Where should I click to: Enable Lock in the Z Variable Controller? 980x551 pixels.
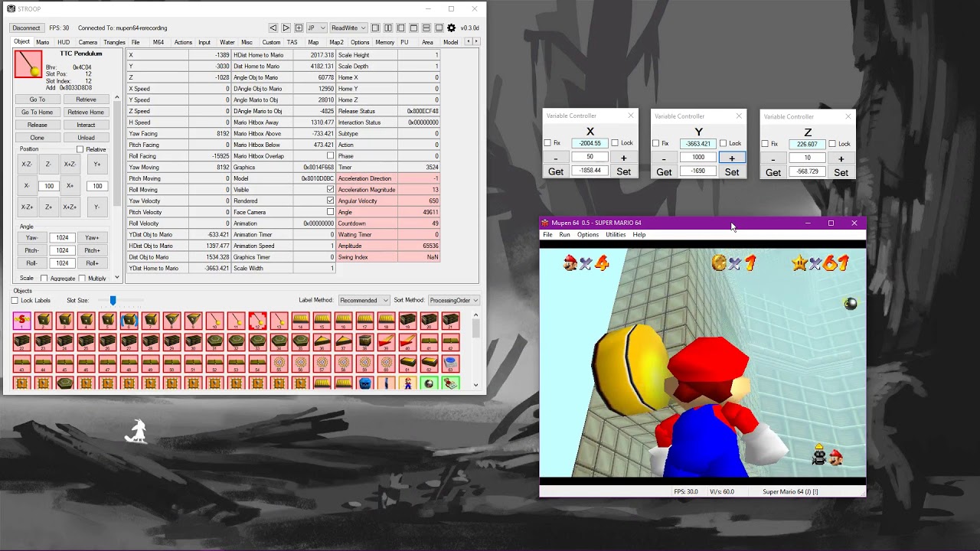(x=832, y=144)
